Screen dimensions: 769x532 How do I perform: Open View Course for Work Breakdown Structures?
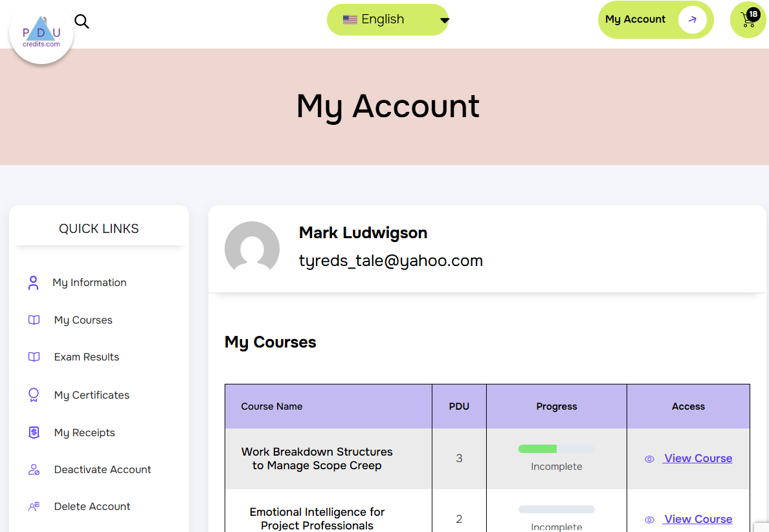[x=697, y=458]
